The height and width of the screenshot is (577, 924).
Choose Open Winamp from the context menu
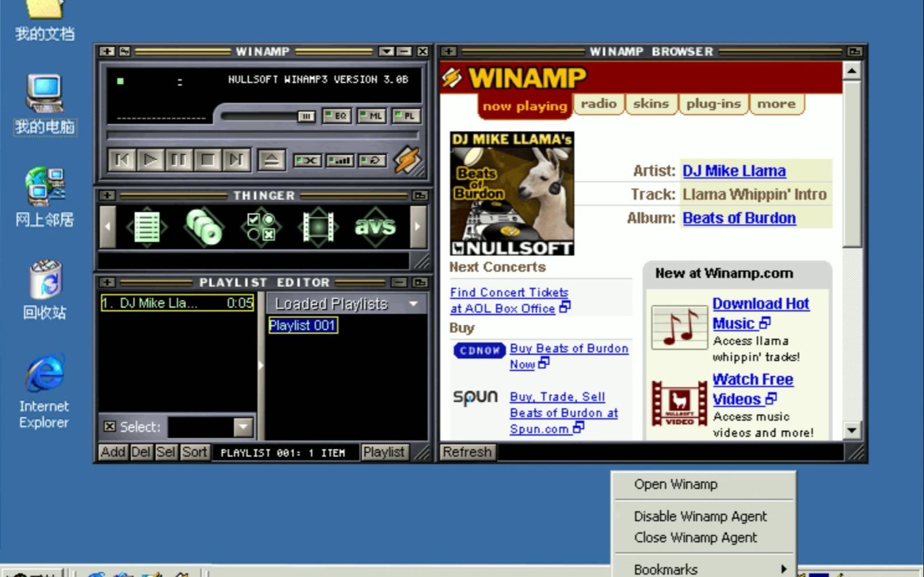click(x=676, y=484)
